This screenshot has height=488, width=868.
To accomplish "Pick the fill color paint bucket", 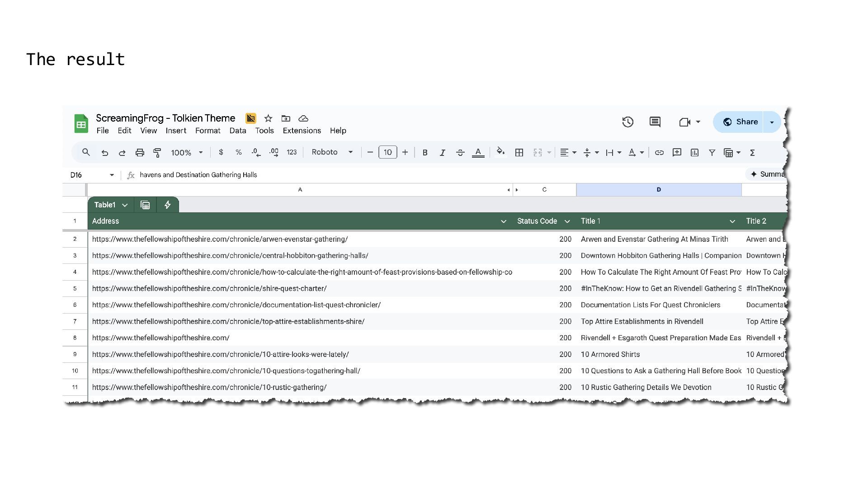I will (x=500, y=152).
